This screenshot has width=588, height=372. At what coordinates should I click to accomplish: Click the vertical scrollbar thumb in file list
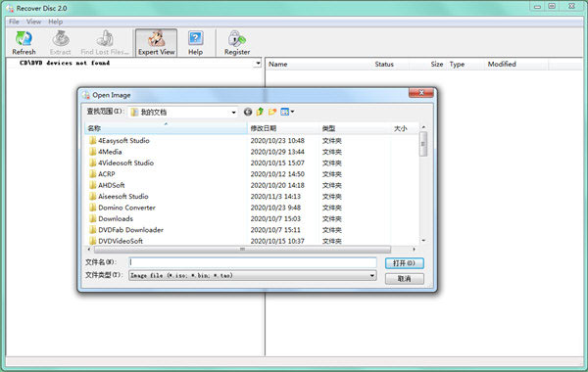point(423,144)
